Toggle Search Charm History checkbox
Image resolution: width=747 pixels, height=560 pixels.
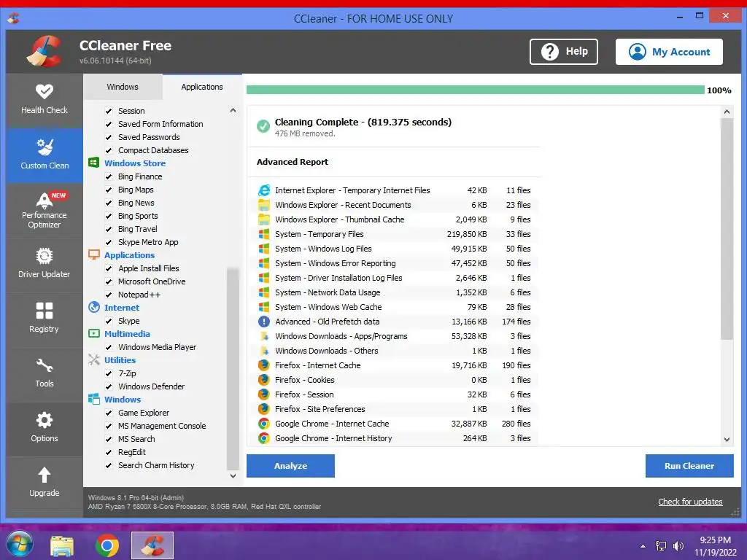tap(109, 465)
